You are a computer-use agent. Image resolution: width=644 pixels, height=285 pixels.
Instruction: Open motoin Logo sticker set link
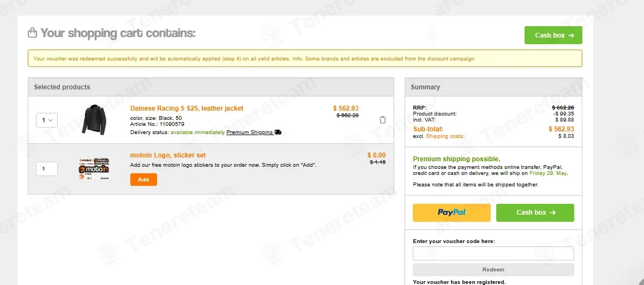pos(168,155)
